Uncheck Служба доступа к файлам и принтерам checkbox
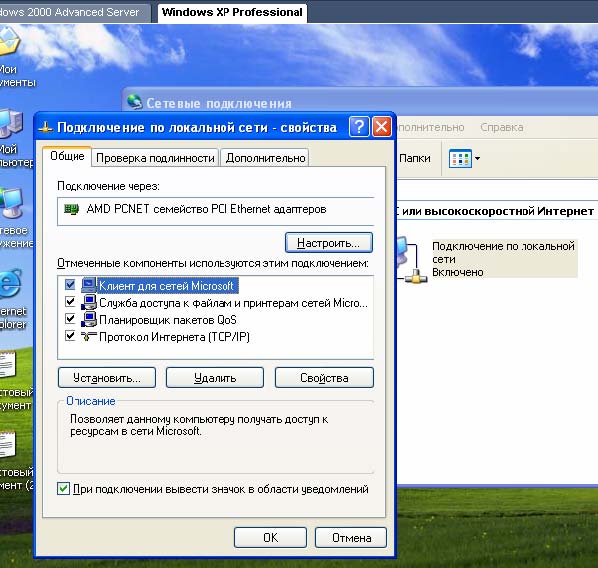This screenshot has width=598, height=568. (x=70, y=302)
